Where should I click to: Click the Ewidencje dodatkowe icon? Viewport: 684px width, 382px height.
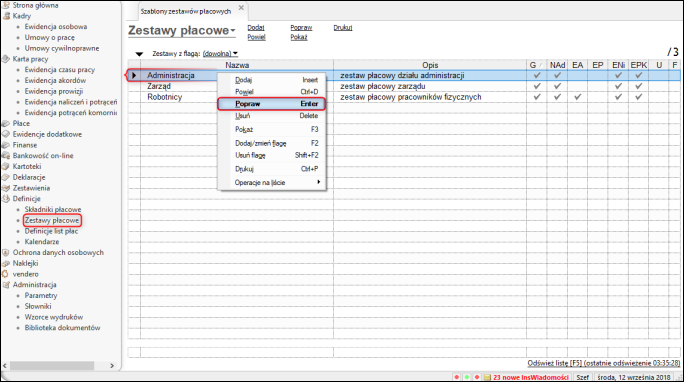point(6,134)
